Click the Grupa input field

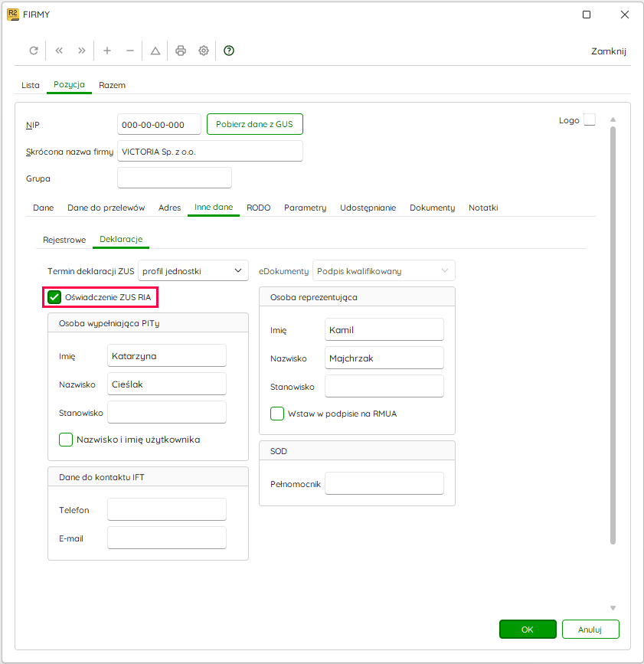click(175, 178)
